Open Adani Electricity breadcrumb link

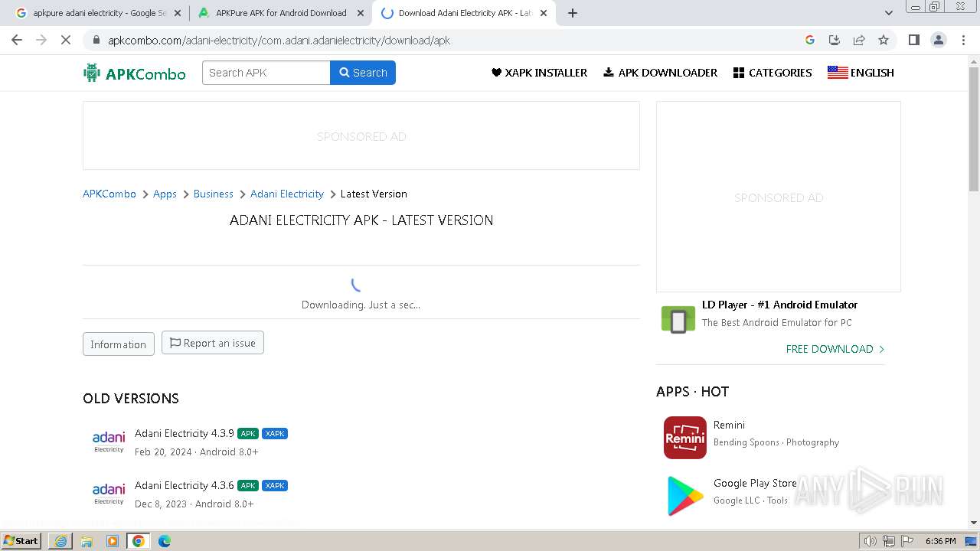[287, 194]
